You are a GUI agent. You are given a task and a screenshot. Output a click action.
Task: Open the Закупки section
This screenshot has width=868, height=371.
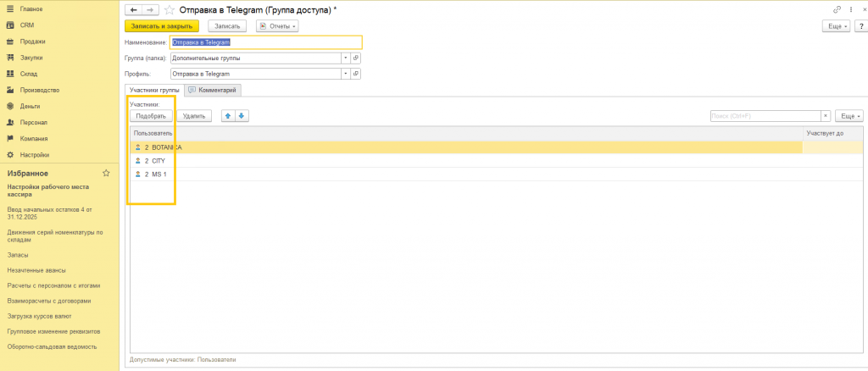coord(31,58)
